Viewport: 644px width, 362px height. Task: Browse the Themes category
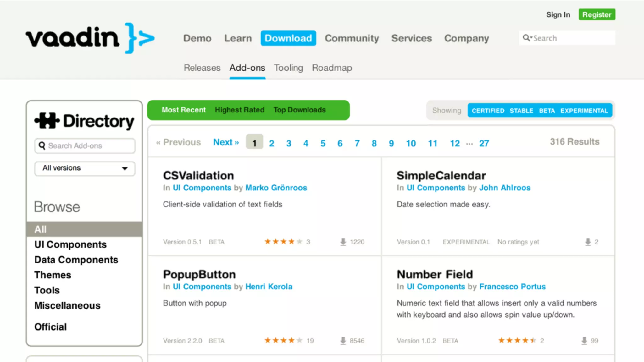pyautogui.click(x=53, y=275)
